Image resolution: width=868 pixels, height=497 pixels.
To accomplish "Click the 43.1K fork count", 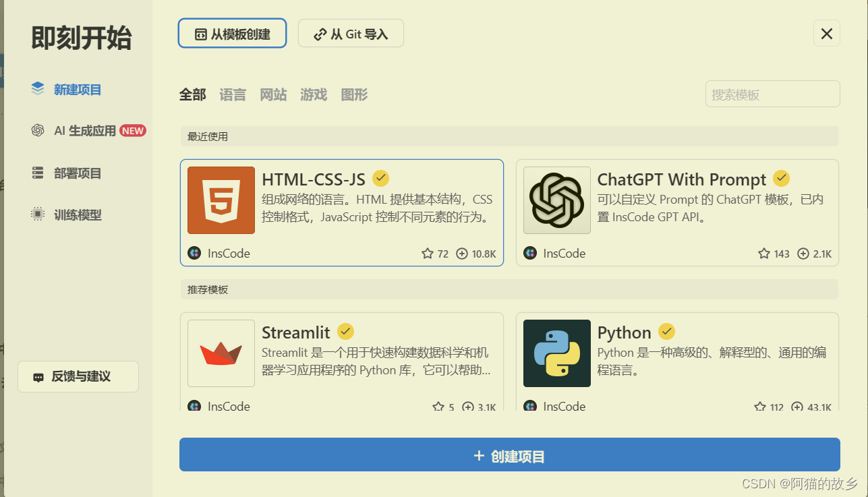I will 819,407.
